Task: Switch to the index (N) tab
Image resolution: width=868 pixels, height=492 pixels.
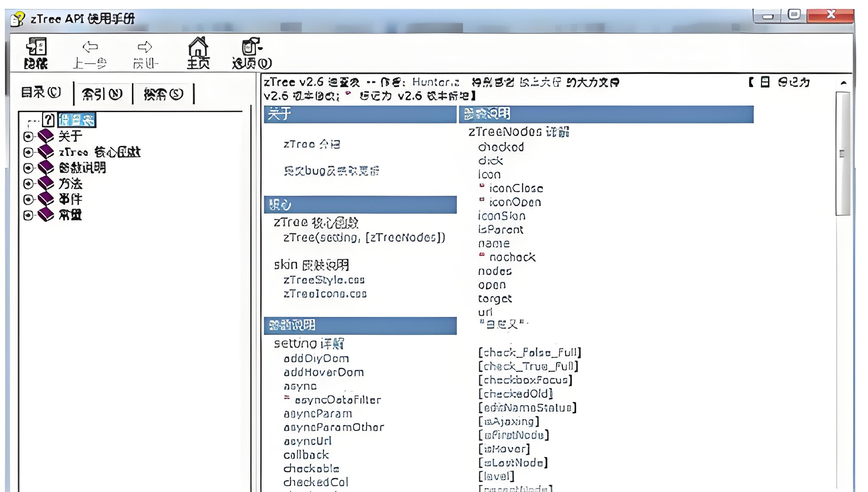Action: [x=102, y=94]
